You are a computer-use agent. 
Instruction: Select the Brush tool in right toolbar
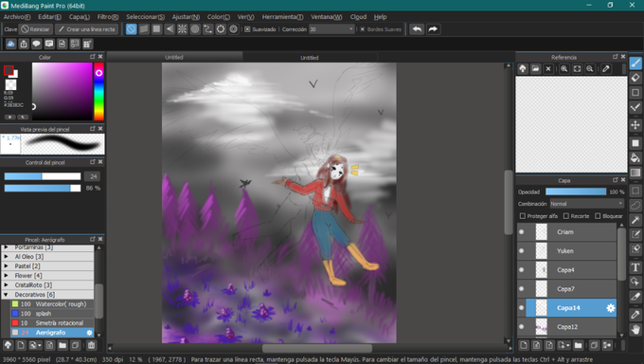635,63
